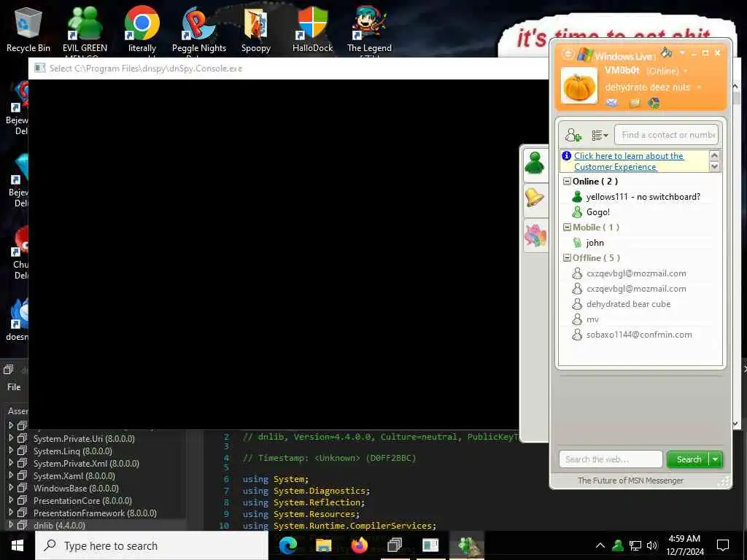Open the Chrome 'literally' desktop shortcut
The image size is (747, 560).
pyautogui.click(x=142, y=29)
